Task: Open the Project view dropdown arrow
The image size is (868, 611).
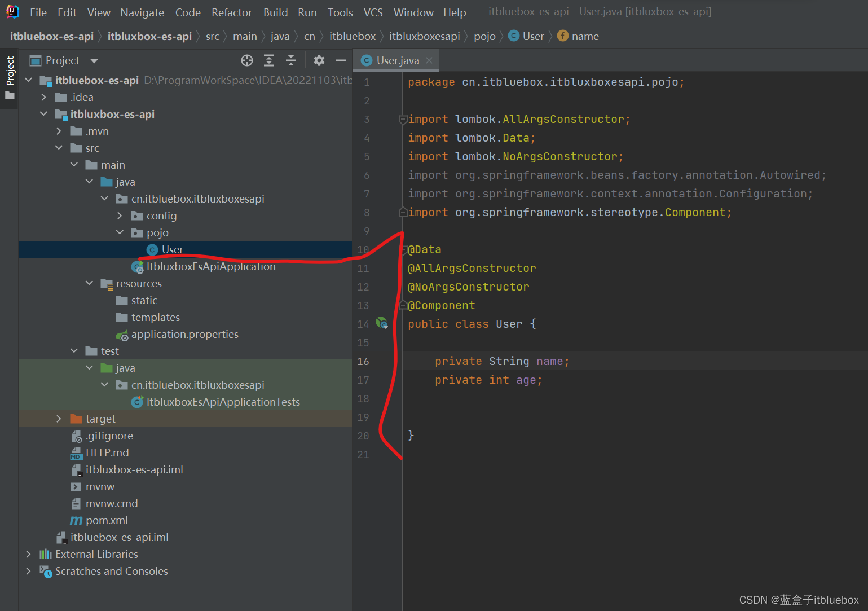Action: (x=94, y=61)
